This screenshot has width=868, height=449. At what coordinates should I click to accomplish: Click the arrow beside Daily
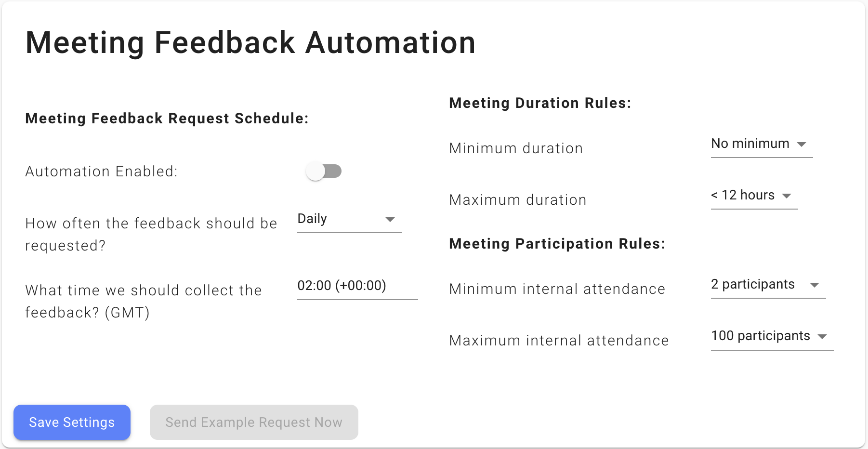point(390,220)
